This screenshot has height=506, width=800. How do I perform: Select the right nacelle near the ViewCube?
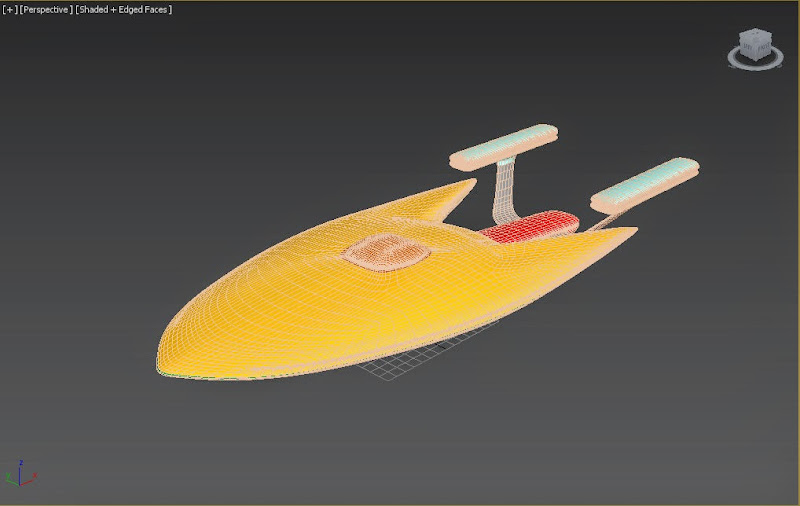pos(645,185)
